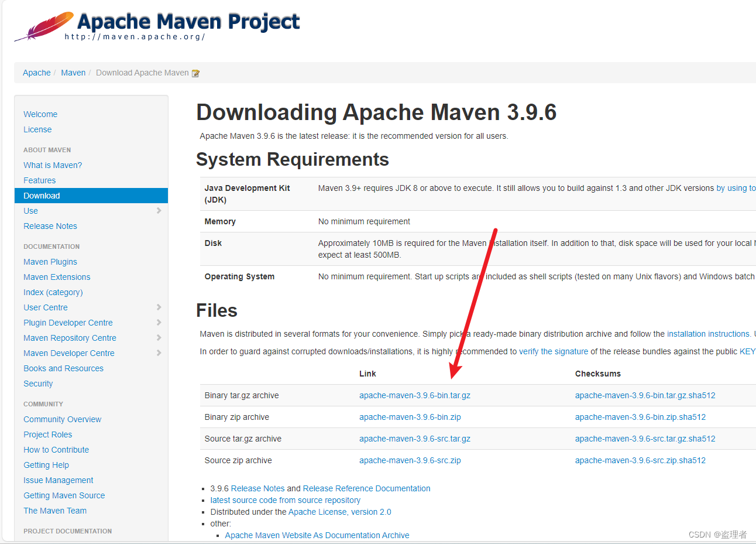Download apache-maven-3.9.6-bin.tar.gz
Viewport: 756px width, 544px height.
click(415, 395)
